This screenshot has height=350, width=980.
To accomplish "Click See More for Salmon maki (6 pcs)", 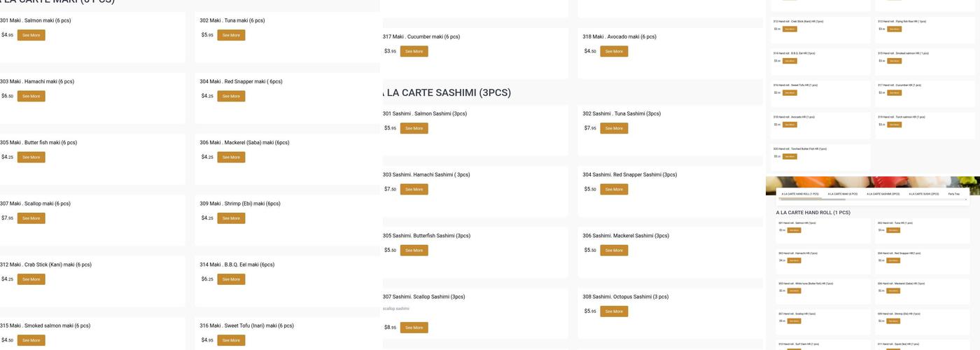I will (31, 35).
